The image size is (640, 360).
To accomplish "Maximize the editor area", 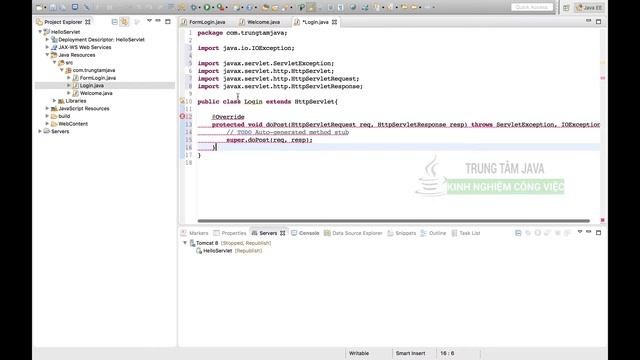I will 598,21.
